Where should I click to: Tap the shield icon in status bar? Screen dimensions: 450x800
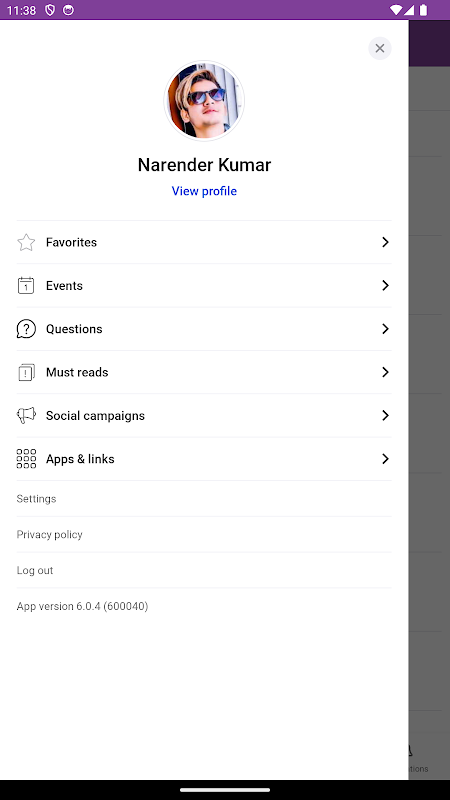(x=50, y=10)
